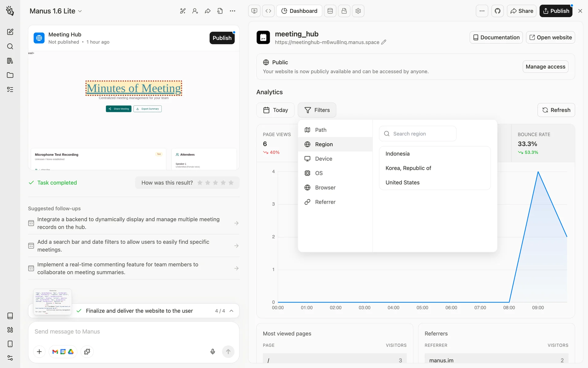Screen dimensions: 588x368
Task: Click the new task compose icon
Action: 10,32
